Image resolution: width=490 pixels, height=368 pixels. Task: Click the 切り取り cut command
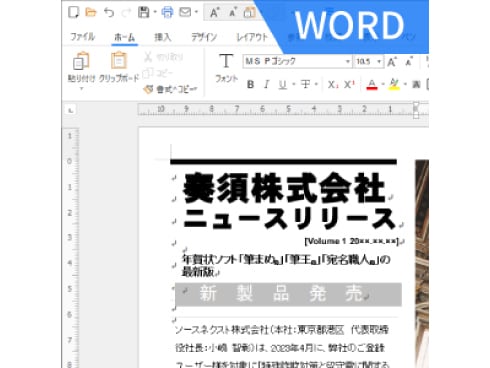pyautogui.click(x=163, y=57)
